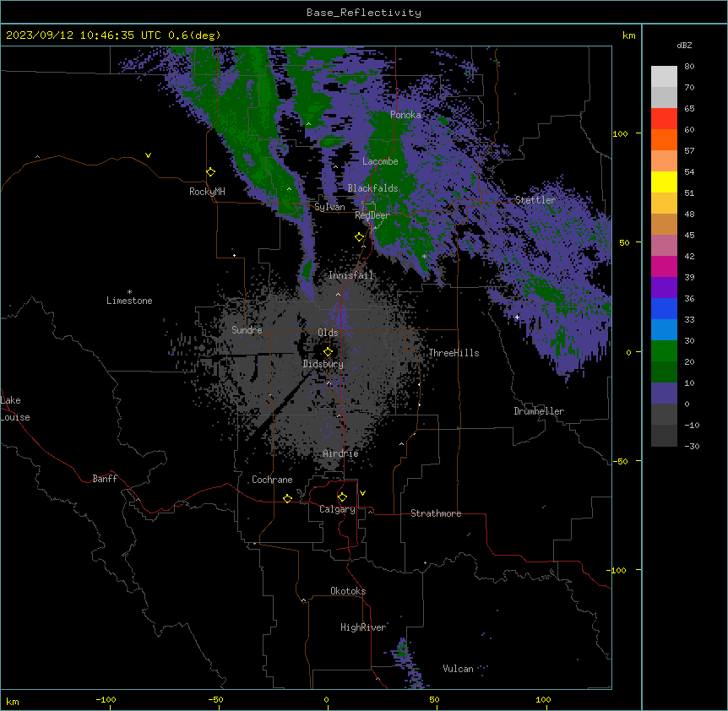Select the Cochrane city label
Viewport: 728px width, 711px height.
272,480
